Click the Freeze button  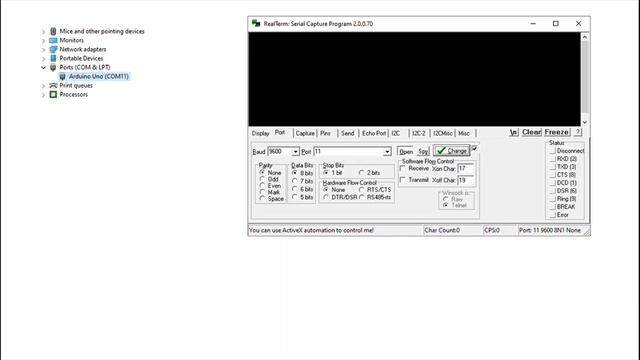557,132
